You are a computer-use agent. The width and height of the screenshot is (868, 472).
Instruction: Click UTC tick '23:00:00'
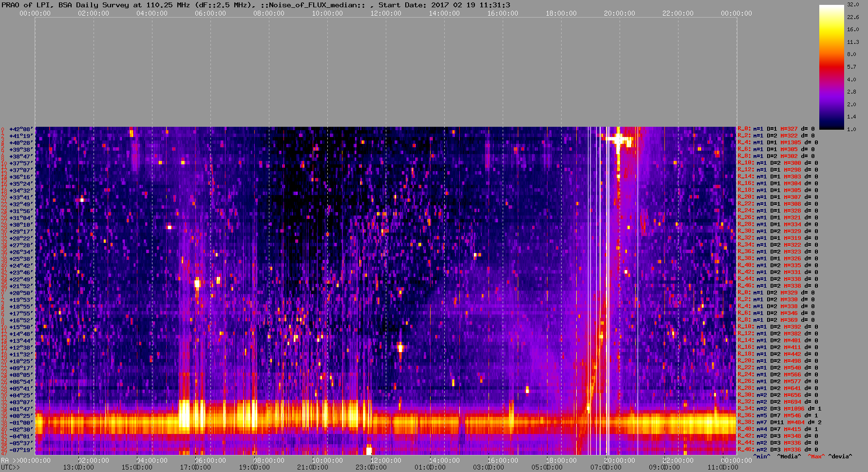(371, 467)
